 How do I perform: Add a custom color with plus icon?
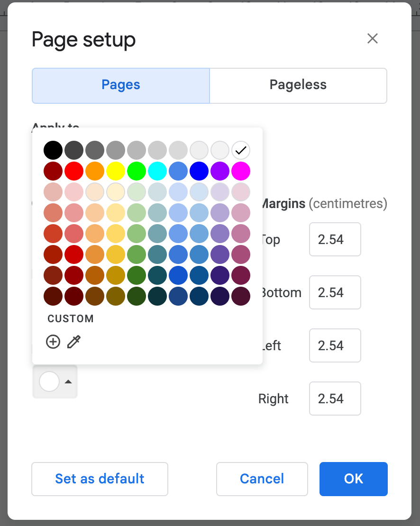point(53,342)
